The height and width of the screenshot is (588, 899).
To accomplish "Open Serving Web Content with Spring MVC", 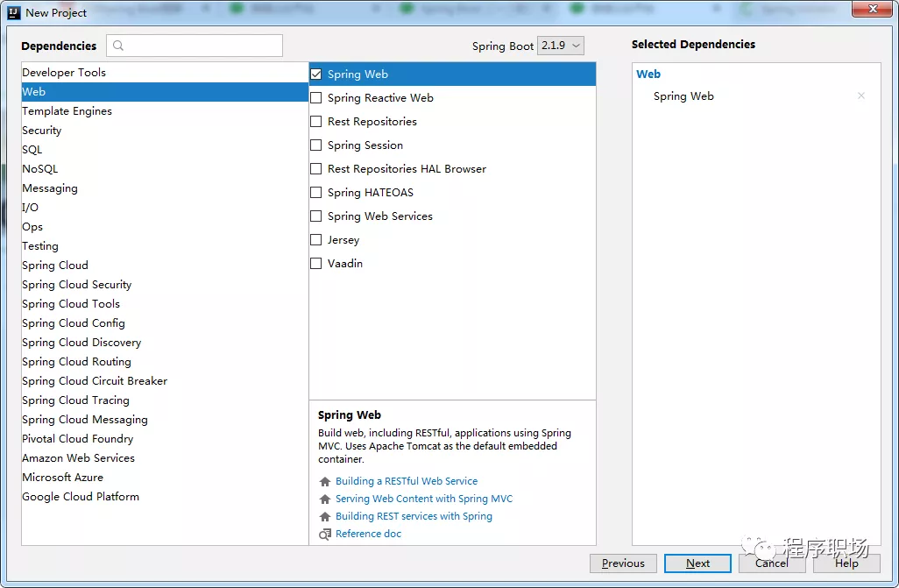I will [x=424, y=499].
